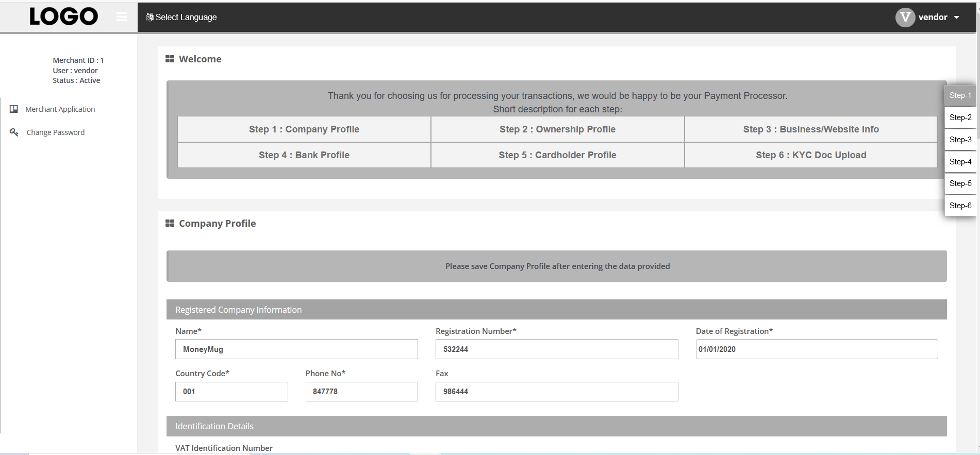Click the Change Password key icon
980x455 pixels.
(14, 132)
